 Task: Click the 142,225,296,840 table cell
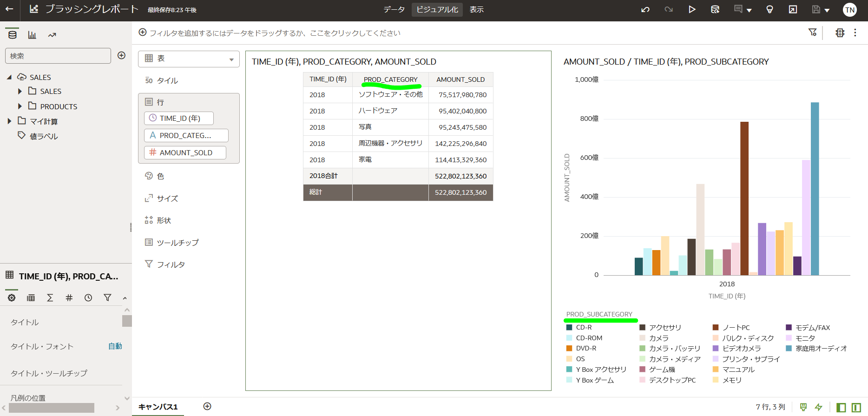tap(460, 144)
